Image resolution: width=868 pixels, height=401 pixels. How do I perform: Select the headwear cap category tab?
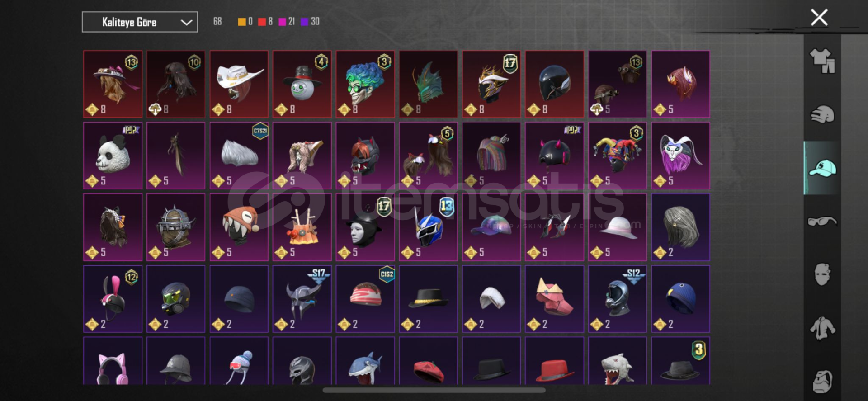point(822,168)
